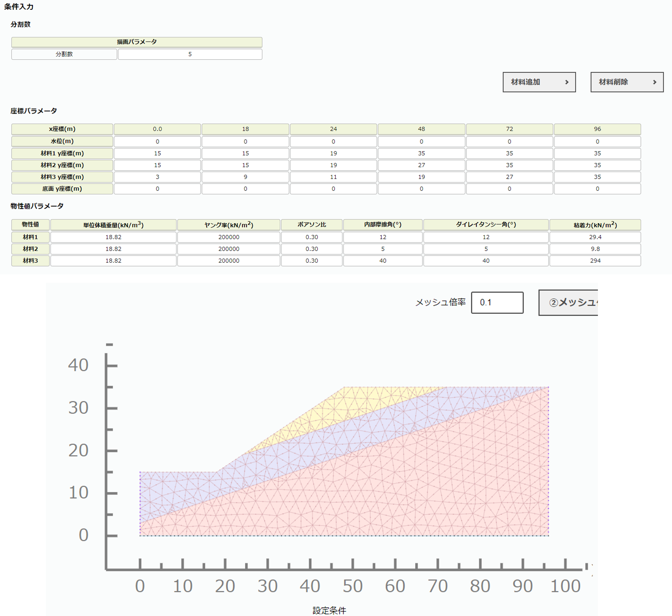Click the 底面 y座標(m) row label
The height and width of the screenshot is (616, 672).
coord(62,189)
